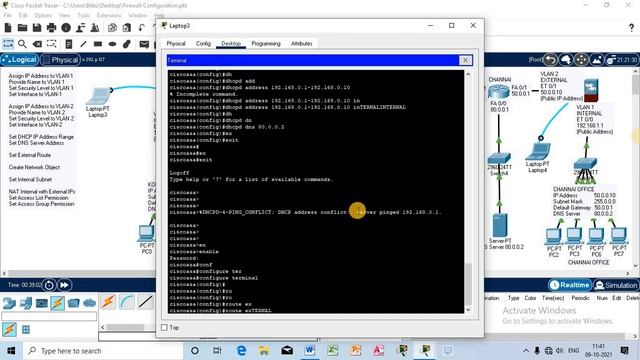Choose the automatic connection lightning cable
Screen dimensions: 640x360
(108, 302)
